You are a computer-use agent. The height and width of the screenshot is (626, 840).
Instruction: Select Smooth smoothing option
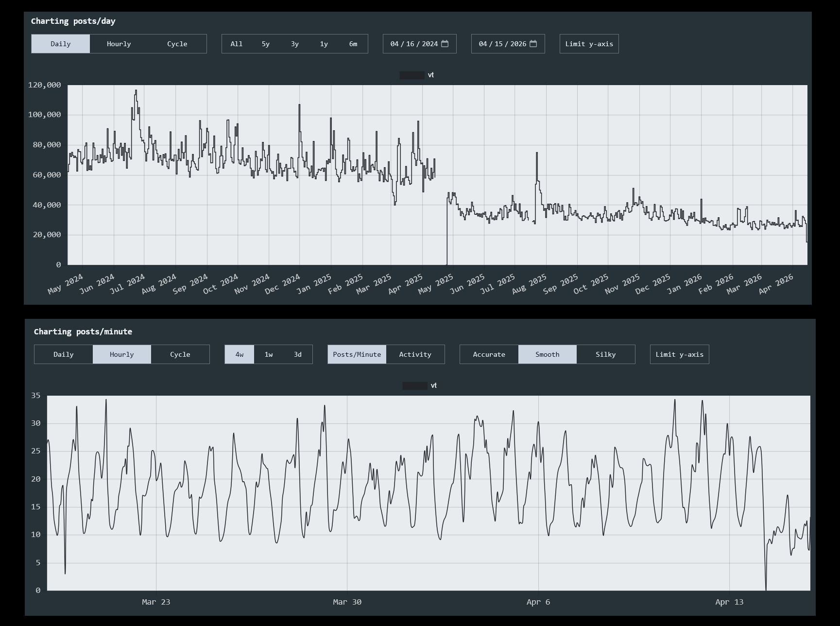(x=548, y=354)
